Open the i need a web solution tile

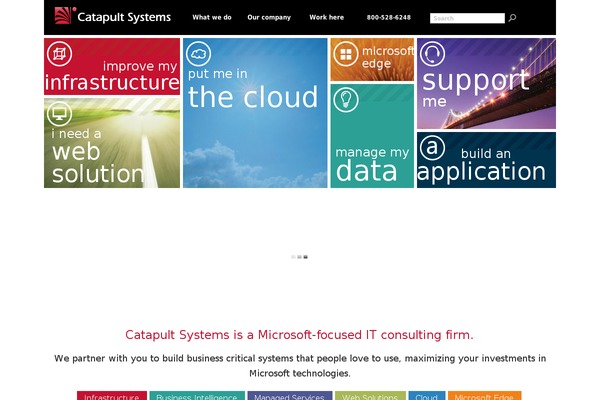tap(112, 143)
